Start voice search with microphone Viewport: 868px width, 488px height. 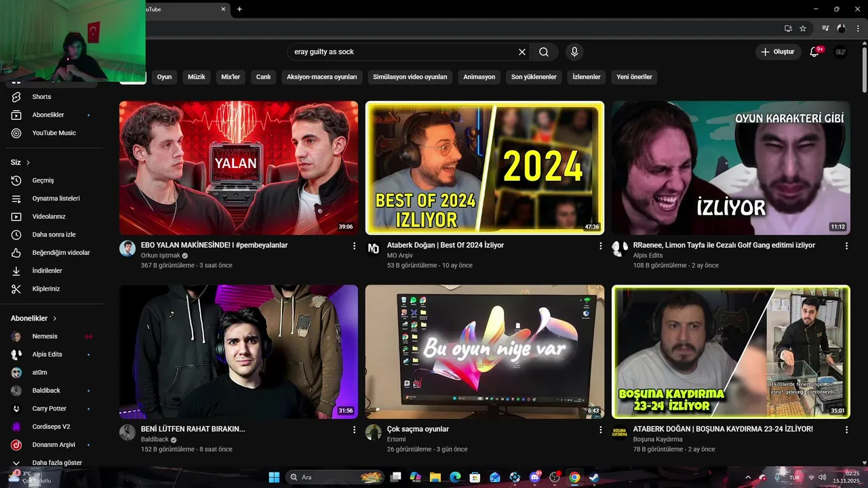pos(574,52)
